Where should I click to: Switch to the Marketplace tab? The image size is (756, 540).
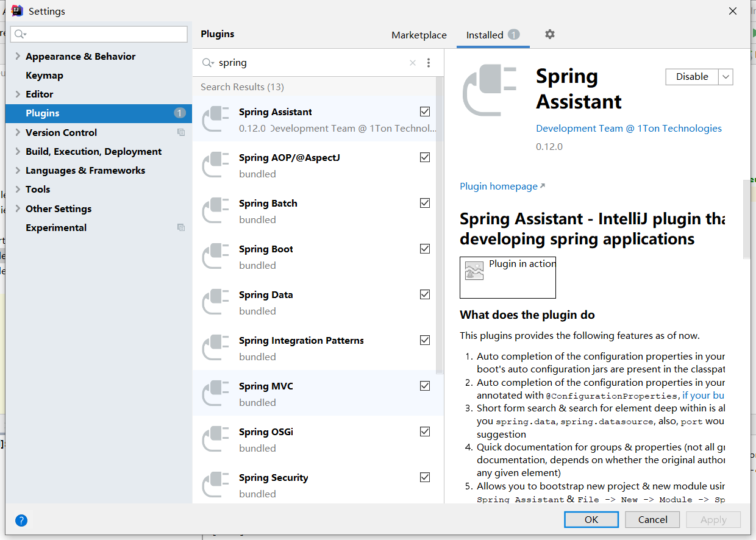419,35
